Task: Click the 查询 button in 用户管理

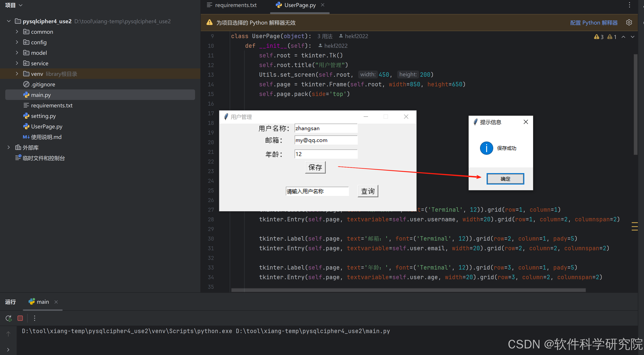Action: (x=368, y=191)
